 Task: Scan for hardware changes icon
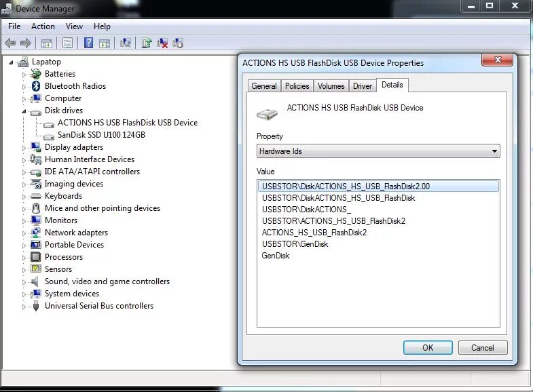(x=126, y=43)
